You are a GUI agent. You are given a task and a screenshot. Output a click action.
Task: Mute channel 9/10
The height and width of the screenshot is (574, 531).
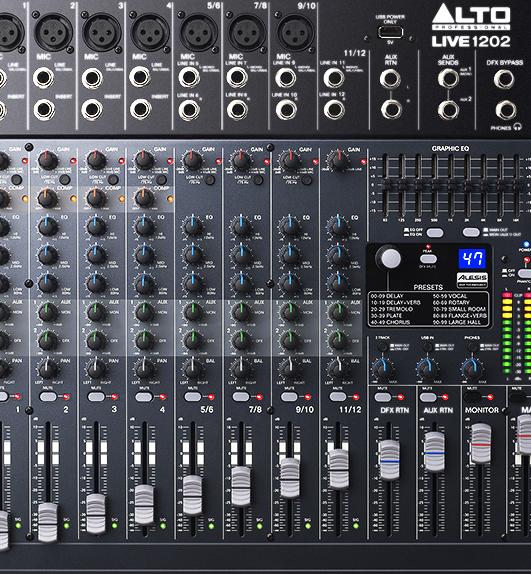(289, 396)
